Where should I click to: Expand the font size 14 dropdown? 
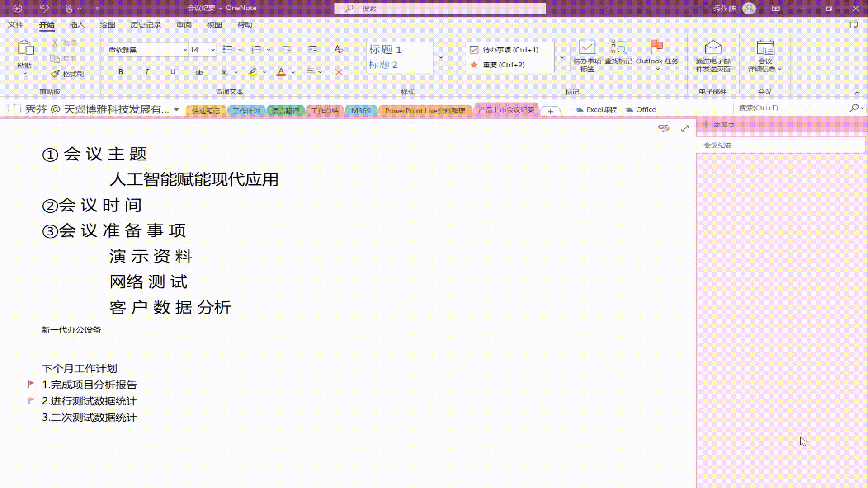[x=212, y=50]
